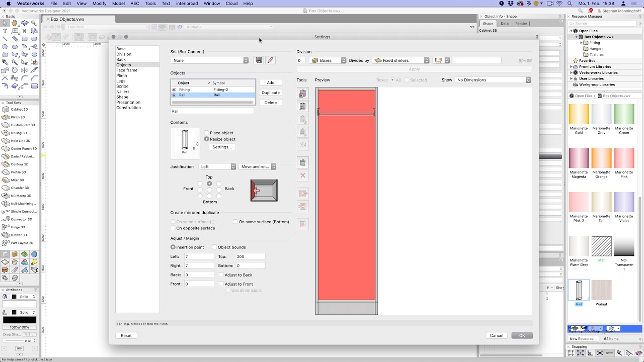Select the Hole Line 3D tool
This screenshot has height=362, width=644.
click(x=19, y=141)
